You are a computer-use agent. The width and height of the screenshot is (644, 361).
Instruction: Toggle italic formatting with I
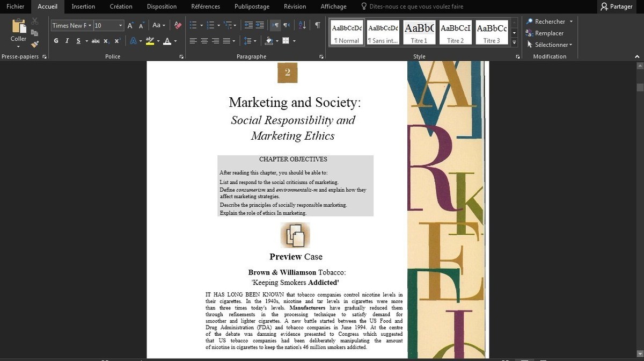coord(67,41)
